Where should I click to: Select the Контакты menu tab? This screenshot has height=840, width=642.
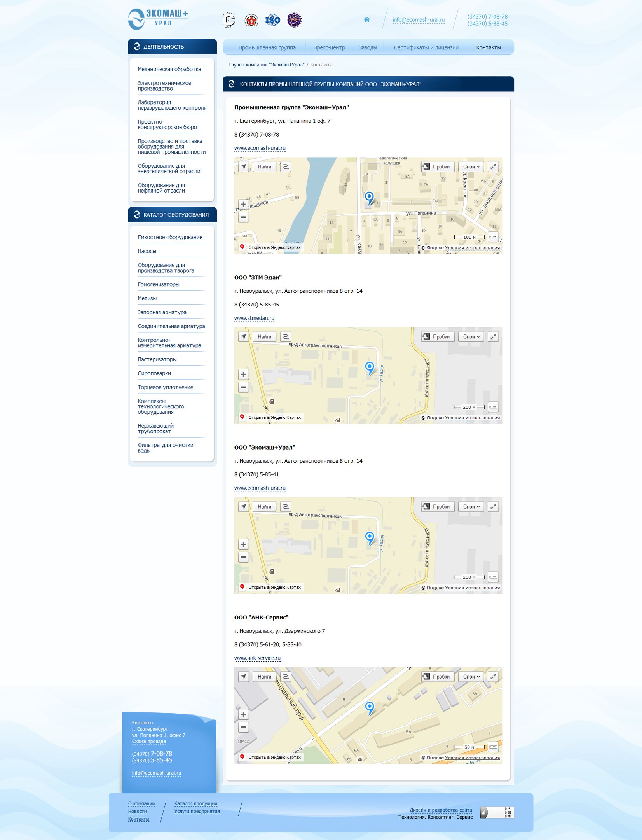click(488, 47)
